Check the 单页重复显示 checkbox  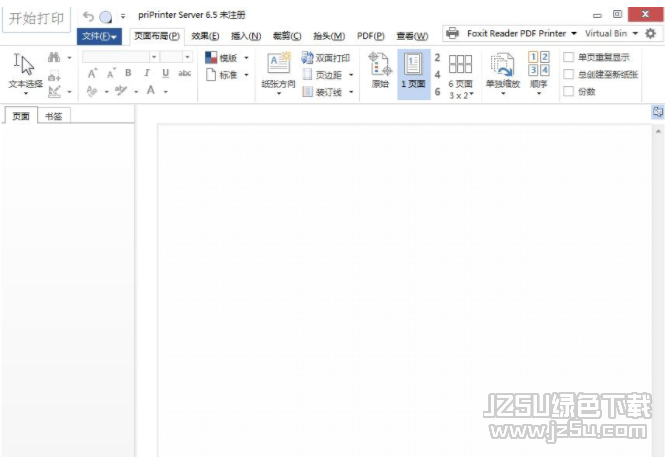[x=569, y=57]
